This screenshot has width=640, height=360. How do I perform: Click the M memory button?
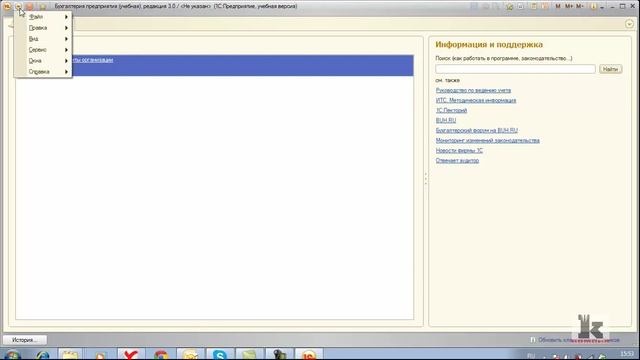[x=558, y=6]
